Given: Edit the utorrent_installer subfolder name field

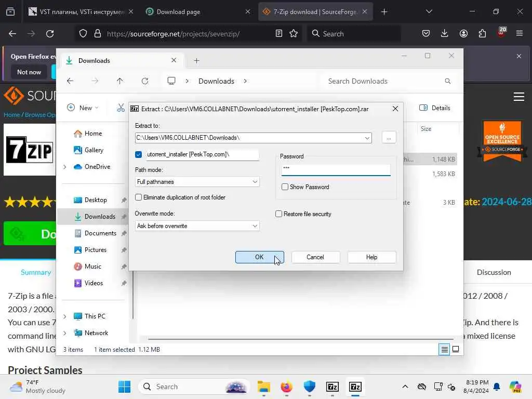Looking at the screenshot, I should pos(203,154).
